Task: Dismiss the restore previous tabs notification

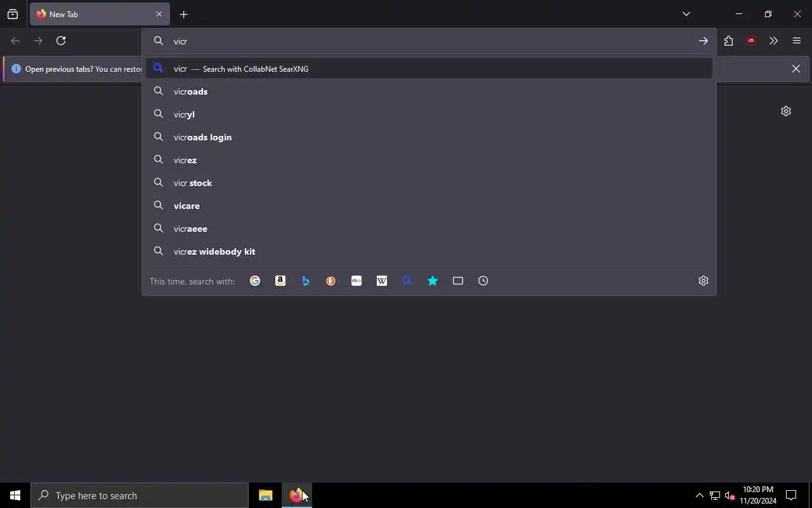Action: click(x=796, y=69)
